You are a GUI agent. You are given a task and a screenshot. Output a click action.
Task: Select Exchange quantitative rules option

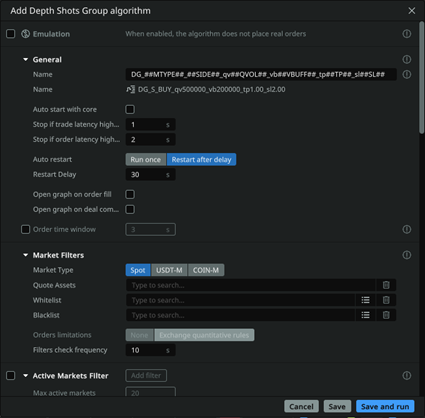pos(204,335)
